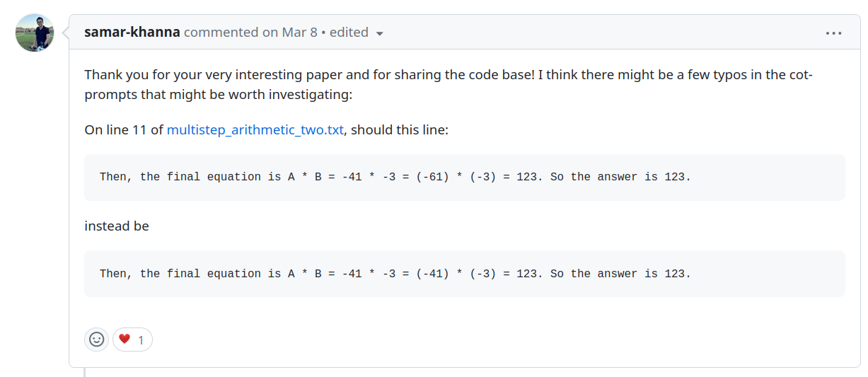The width and height of the screenshot is (868, 377).
Task: Click "(-61)" inside the first code snippet
Action: (x=433, y=177)
